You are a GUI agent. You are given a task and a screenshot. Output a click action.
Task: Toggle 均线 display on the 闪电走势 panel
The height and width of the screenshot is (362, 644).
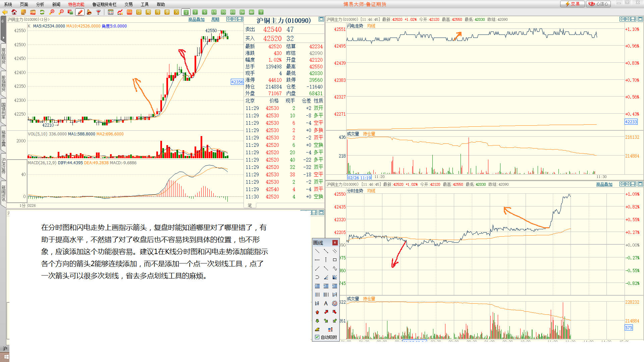tap(371, 25)
